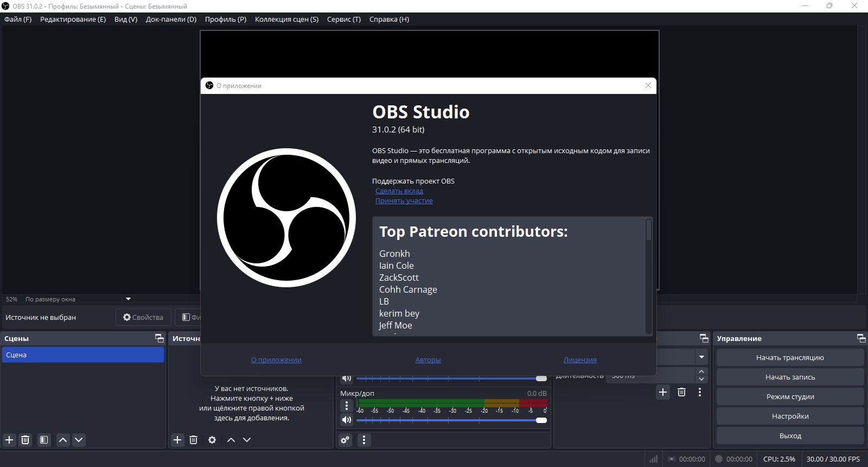
Task: Remove selected scene using trash icon in Сцены panel
Action: (25, 440)
